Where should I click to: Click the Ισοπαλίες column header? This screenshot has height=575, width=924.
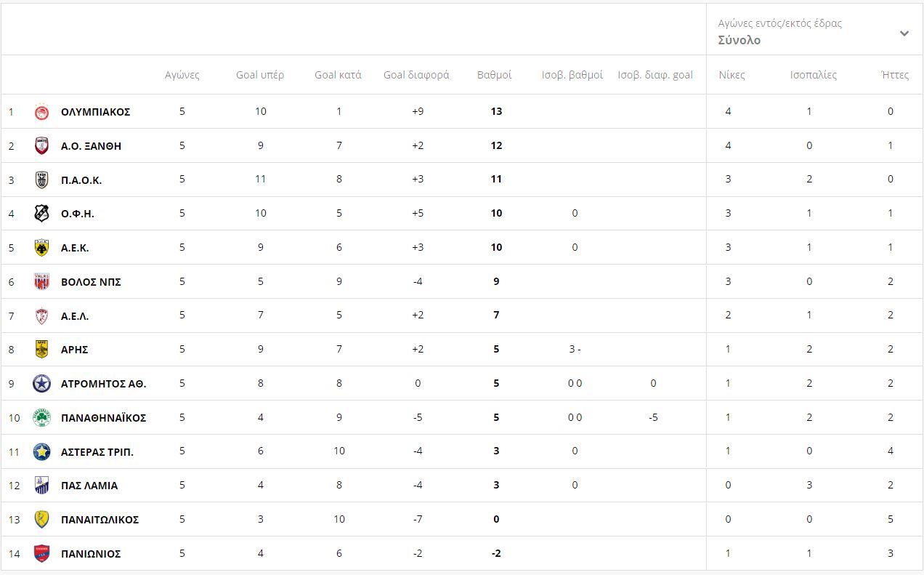point(814,75)
